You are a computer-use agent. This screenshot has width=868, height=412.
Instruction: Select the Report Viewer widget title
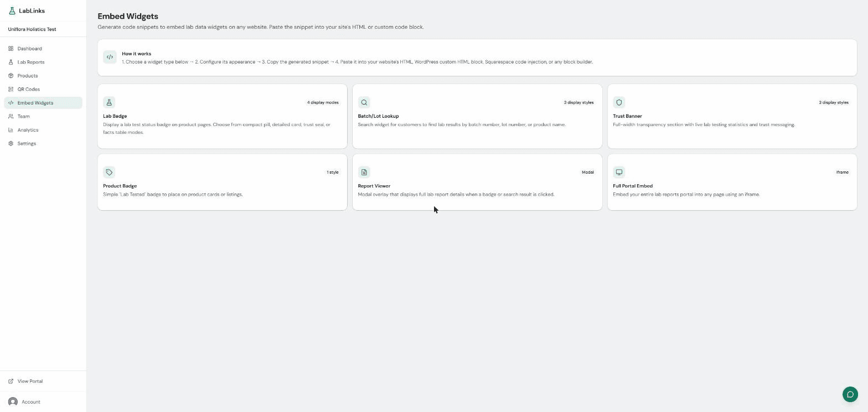(x=374, y=186)
